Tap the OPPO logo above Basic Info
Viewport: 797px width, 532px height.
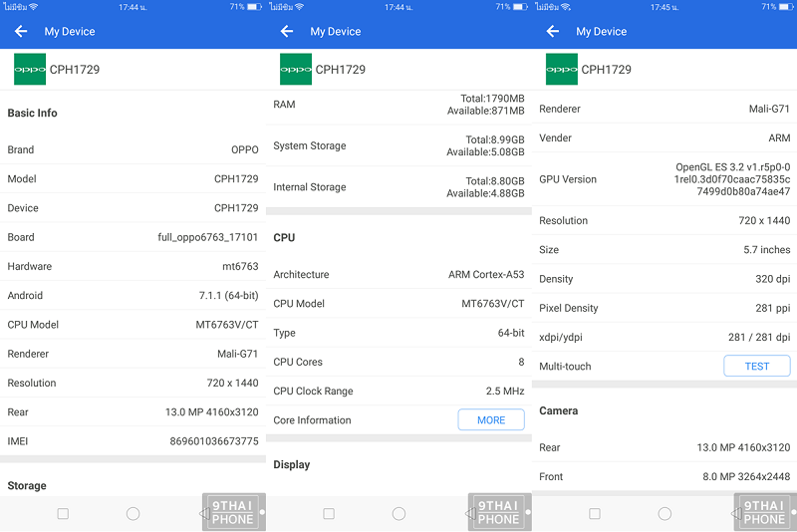point(30,69)
